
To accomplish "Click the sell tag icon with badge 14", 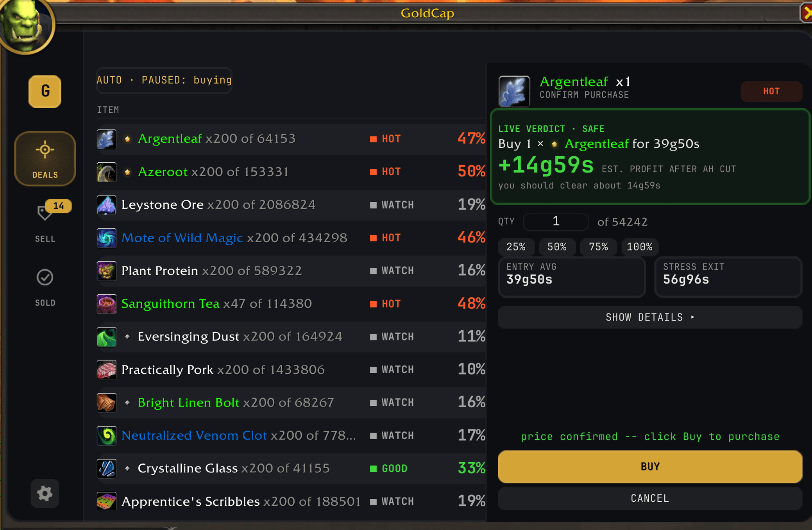I will point(44,212).
